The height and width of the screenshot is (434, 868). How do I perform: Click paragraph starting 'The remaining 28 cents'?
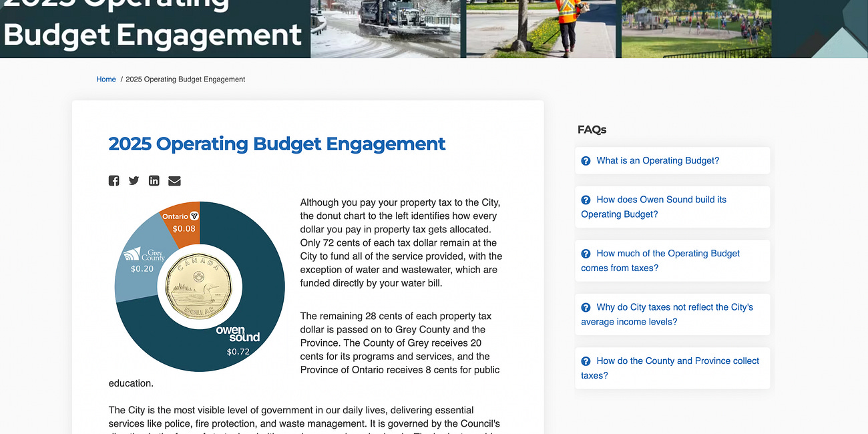click(305, 349)
